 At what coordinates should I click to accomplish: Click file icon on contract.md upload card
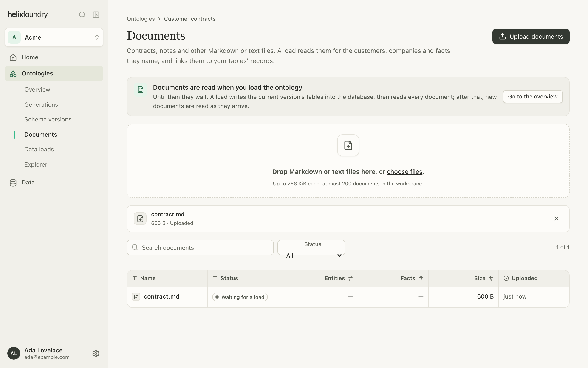140,218
